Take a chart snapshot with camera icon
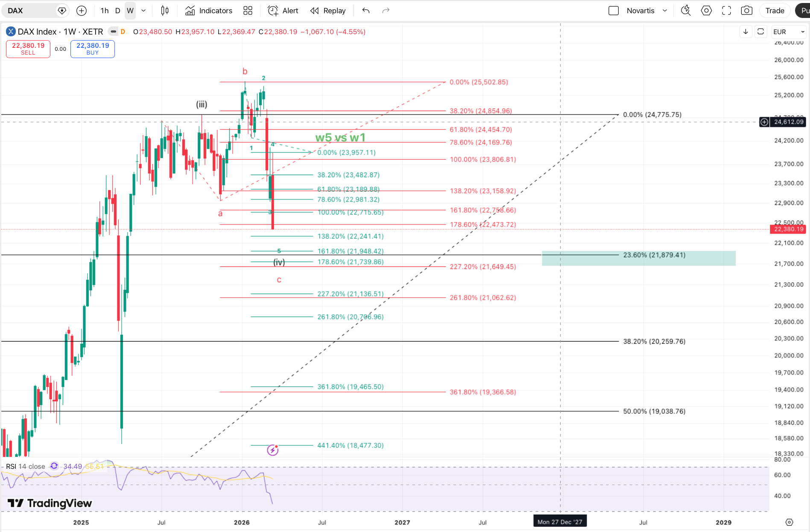The height and width of the screenshot is (532, 810). coord(746,11)
